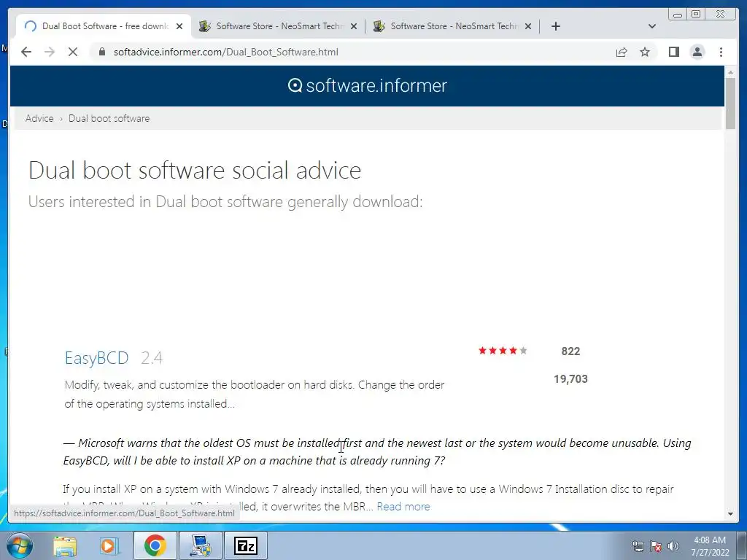View site security lock info
747x560 pixels.
(102, 52)
